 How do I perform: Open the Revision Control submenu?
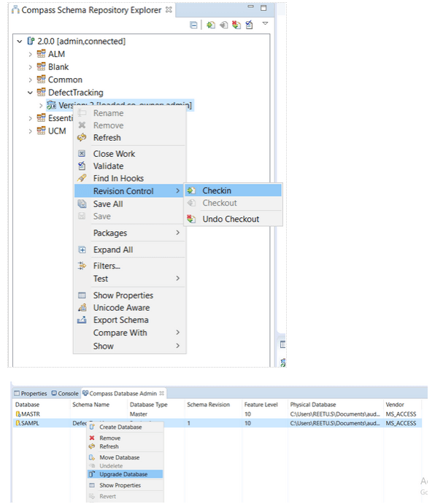pyautogui.click(x=130, y=191)
